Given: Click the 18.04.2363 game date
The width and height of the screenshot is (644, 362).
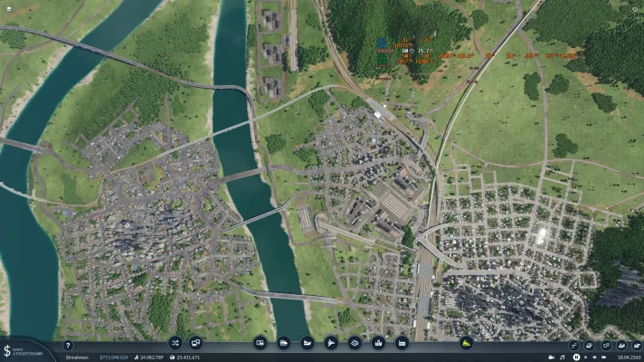Looking at the screenshot, I should coord(629,357).
